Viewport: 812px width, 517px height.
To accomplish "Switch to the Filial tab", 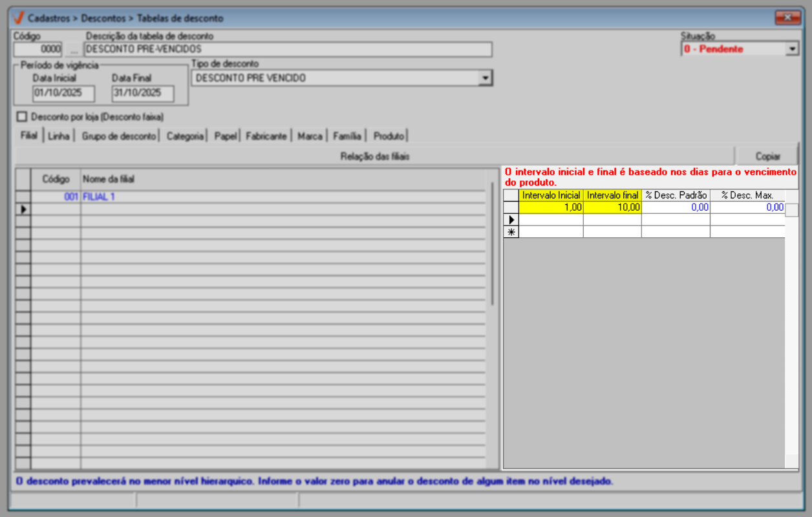I will point(29,136).
